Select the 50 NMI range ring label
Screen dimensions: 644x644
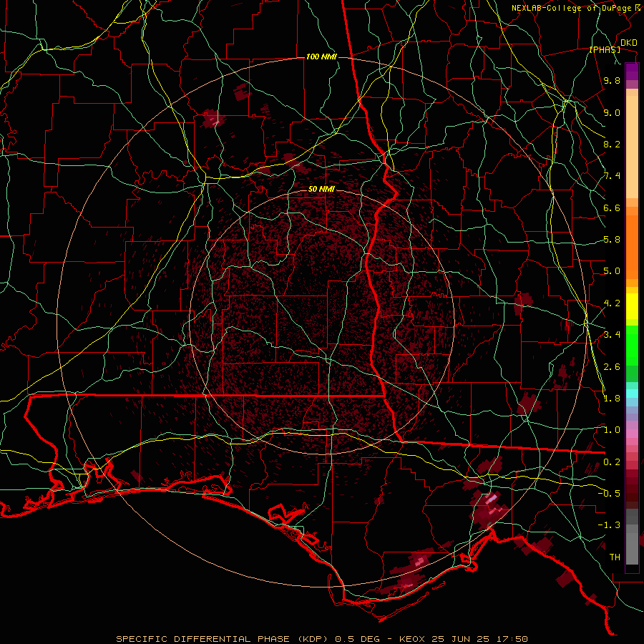(x=321, y=189)
